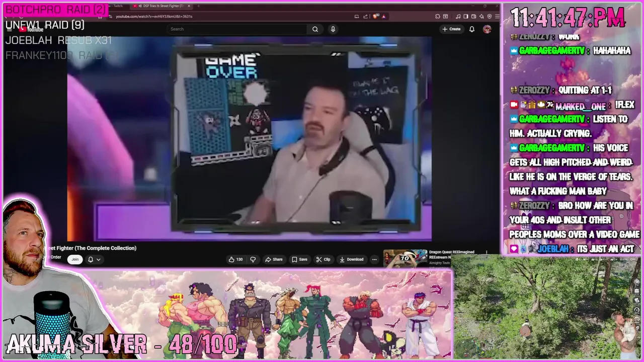The width and height of the screenshot is (644, 362).
Task: Click the Brave shields icon in address bar
Action: [375, 17]
